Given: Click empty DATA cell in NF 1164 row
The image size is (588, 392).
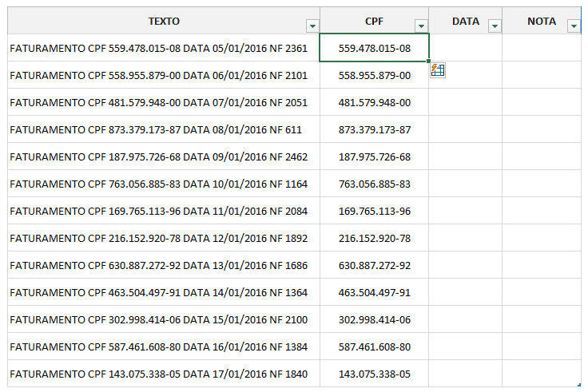Looking at the screenshot, I should (466, 184).
